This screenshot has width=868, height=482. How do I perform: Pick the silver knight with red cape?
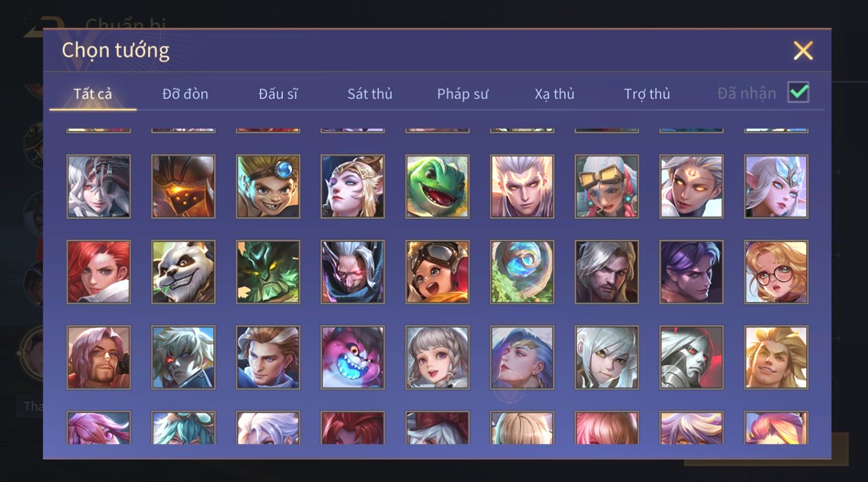pyautogui.click(x=692, y=357)
